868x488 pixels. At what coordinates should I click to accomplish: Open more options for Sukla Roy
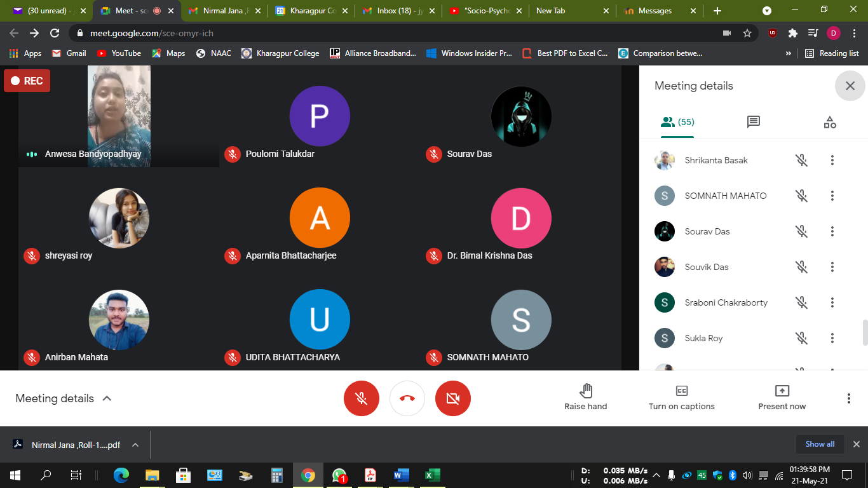pos(832,338)
